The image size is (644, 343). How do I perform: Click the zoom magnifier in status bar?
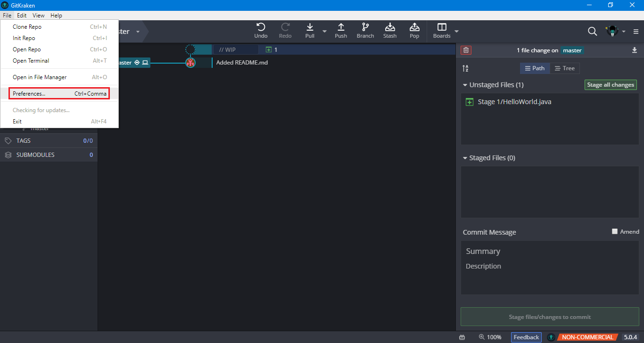click(x=481, y=337)
